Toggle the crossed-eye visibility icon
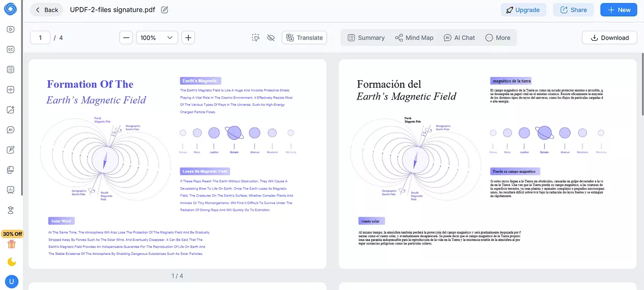 tap(270, 38)
